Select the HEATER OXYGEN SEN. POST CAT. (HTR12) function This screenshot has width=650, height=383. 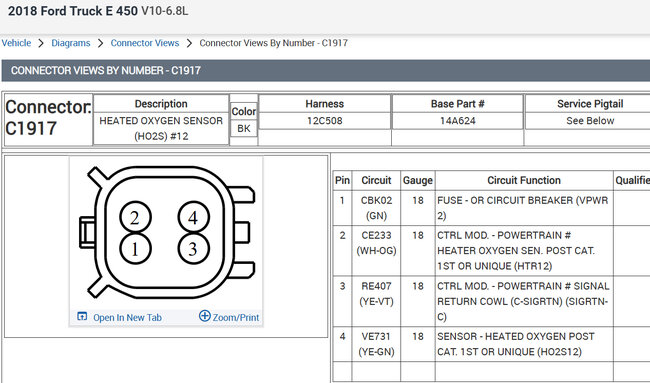point(524,251)
